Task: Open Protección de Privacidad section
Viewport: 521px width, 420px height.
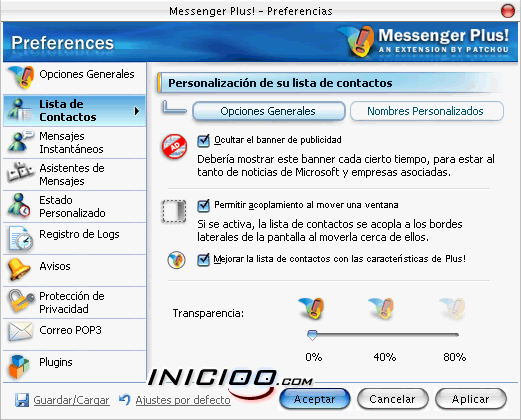Action: coord(75,303)
